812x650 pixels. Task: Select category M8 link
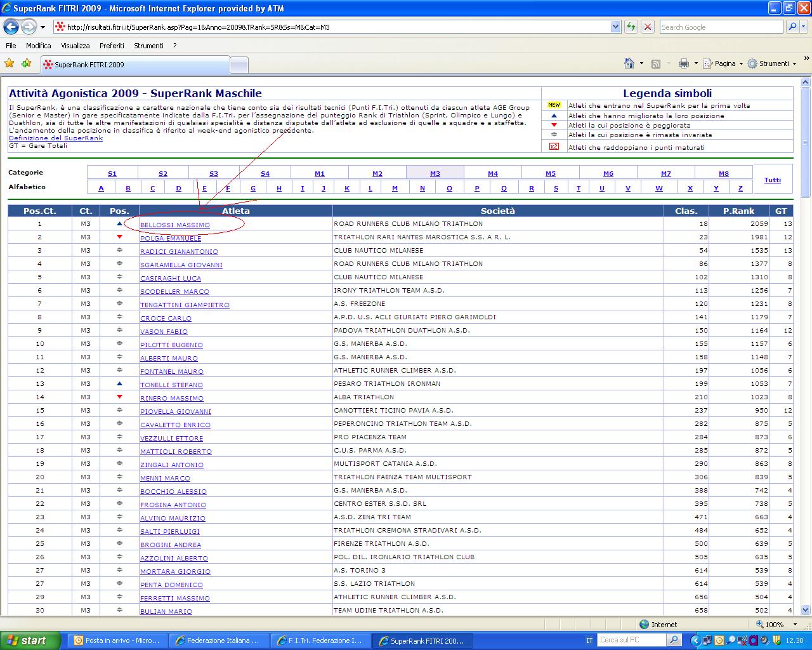(724, 173)
